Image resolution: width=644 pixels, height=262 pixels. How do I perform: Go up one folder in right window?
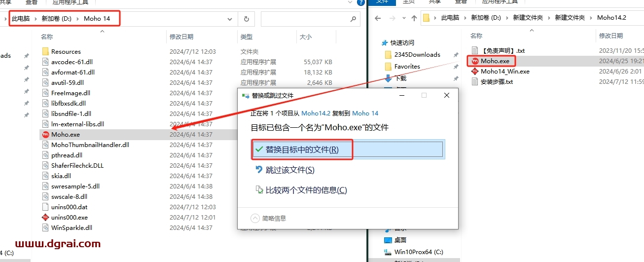[x=414, y=18]
